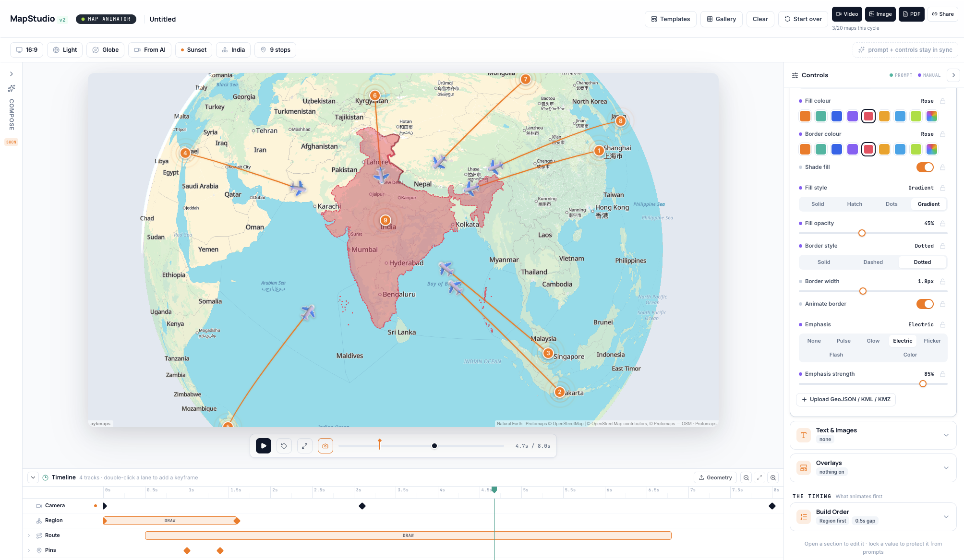Open the Globe projection selector
This screenshot has width=964, height=560.
[106, 50]
